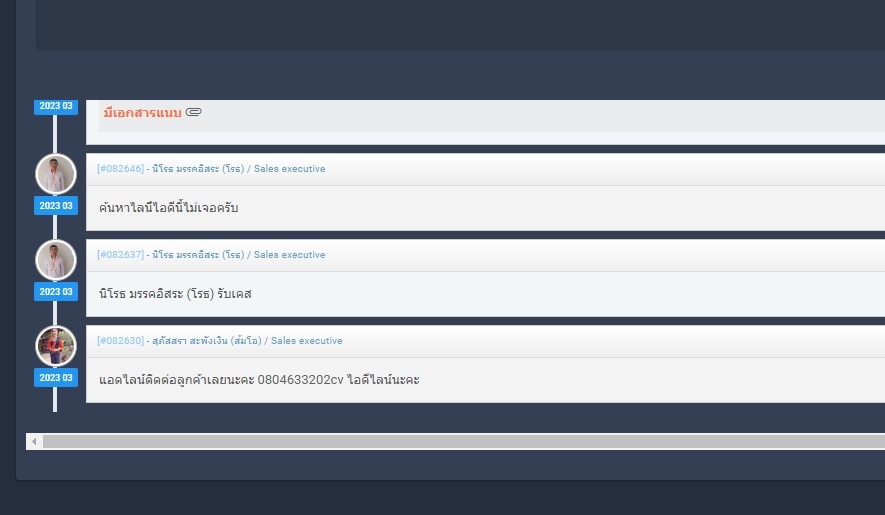Click the horizontal scrollbar track
The image size is (885, 515).
coord(464,442)
